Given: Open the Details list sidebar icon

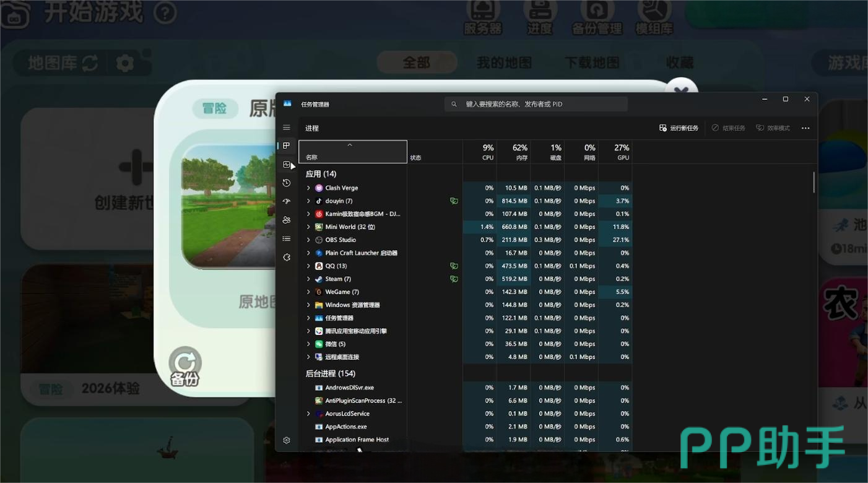Looking at the screenshot, I should tap(287, 238).
